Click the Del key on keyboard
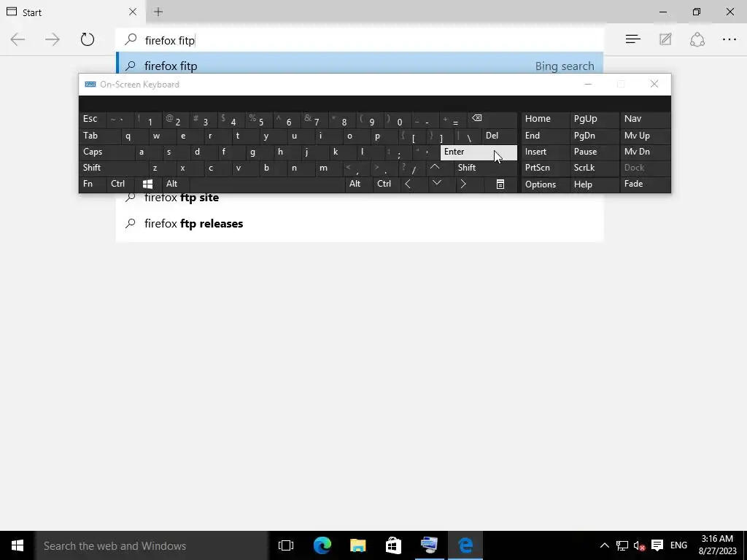The width and height of the screenshot is (747, 560). tap(499, 136)
